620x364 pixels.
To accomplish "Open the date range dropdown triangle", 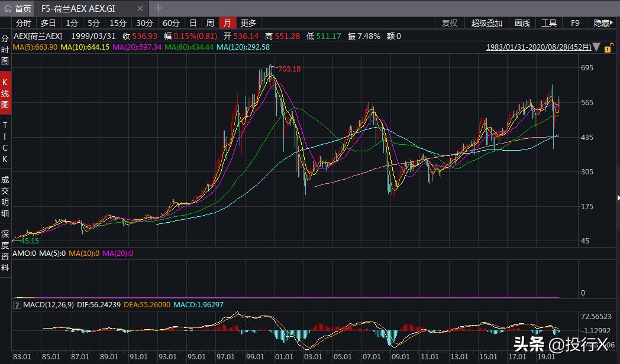I will tap(597, 47).
